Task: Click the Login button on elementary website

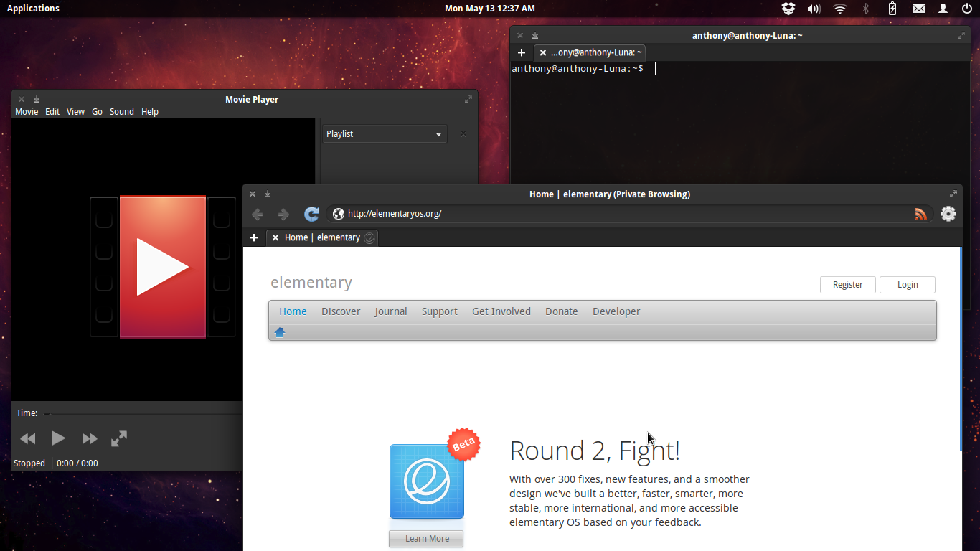Action: [x=907, y=284]
